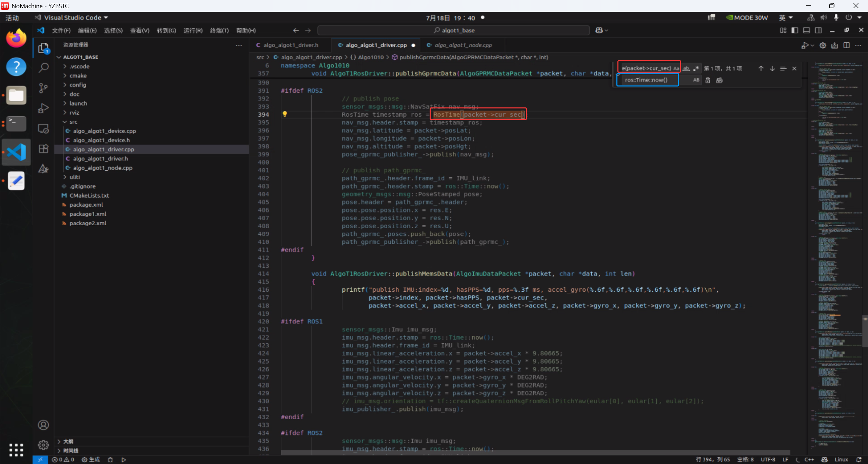Open CMakeLists.txt in explorer
Screen dimensions: 868x464
[89, 195]
